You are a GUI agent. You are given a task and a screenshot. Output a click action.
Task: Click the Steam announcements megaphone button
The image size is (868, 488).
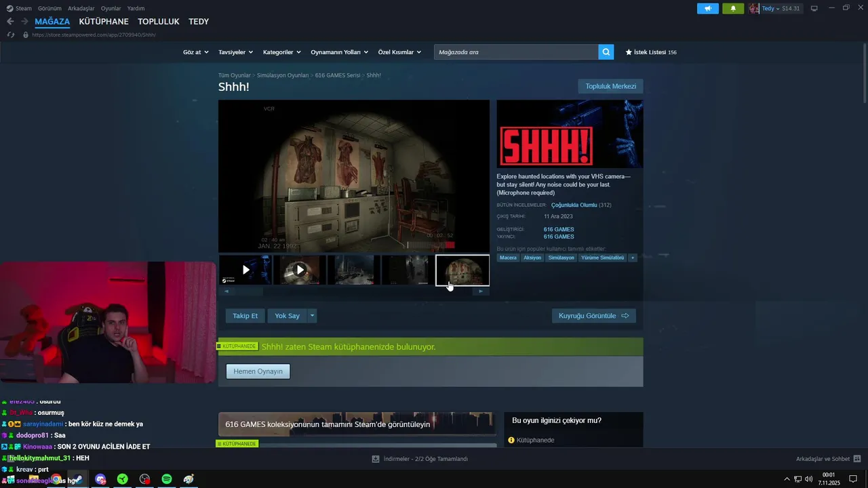click(x=707, y=8)
